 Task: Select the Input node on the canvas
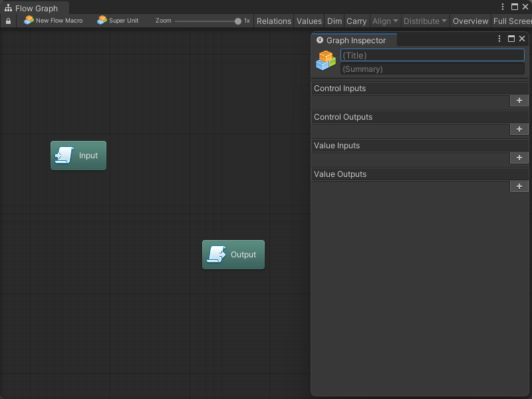click(x=78, y=156)
